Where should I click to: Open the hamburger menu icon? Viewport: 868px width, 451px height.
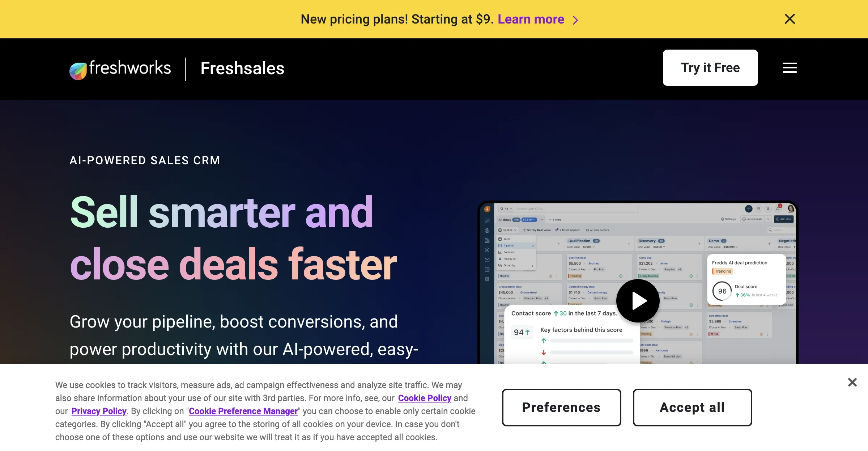[x=790, y=67]
